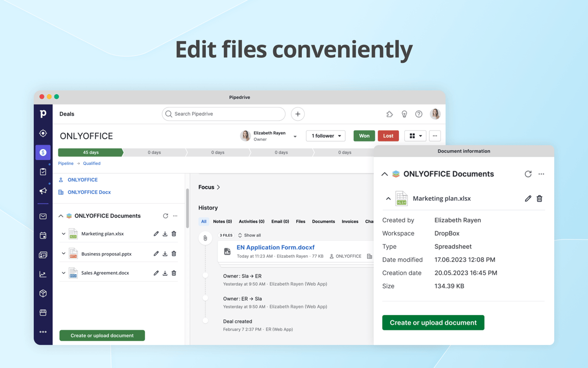Image resolution: width=588 pixels, height=368 pixels.
Task: Open Campaigns via the megaphone sidebar icon
Action: 43,191
